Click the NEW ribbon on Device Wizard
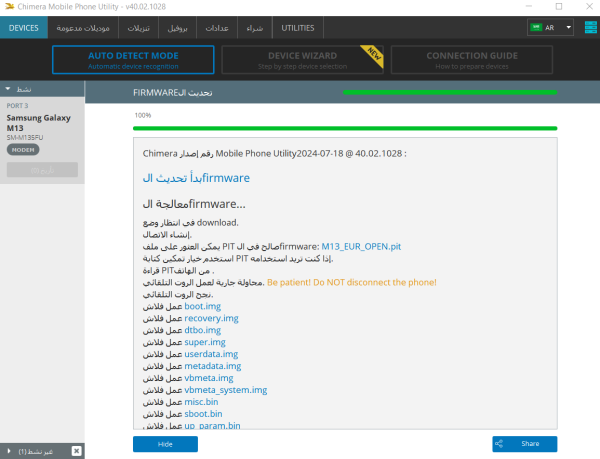The height and width of the screenshot is (459, 600). point(373,55)
